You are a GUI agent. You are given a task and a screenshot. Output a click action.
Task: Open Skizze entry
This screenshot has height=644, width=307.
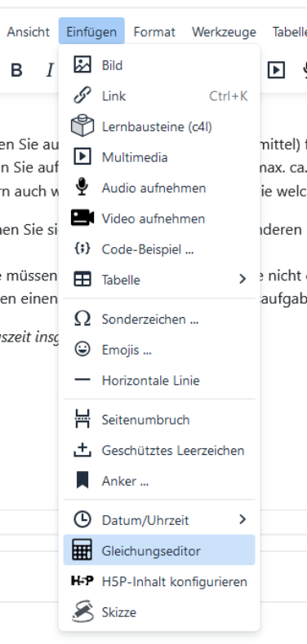coord(159,612)
